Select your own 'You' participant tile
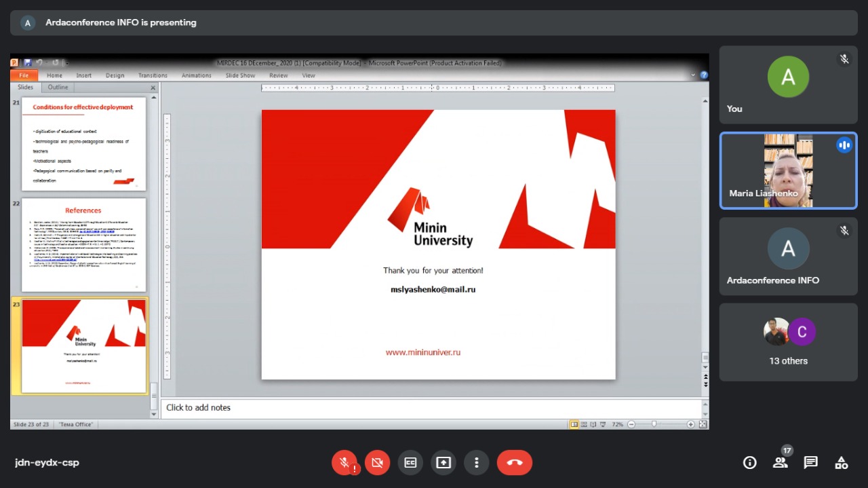Screen dimensions: 868x488 click(788, 85)
